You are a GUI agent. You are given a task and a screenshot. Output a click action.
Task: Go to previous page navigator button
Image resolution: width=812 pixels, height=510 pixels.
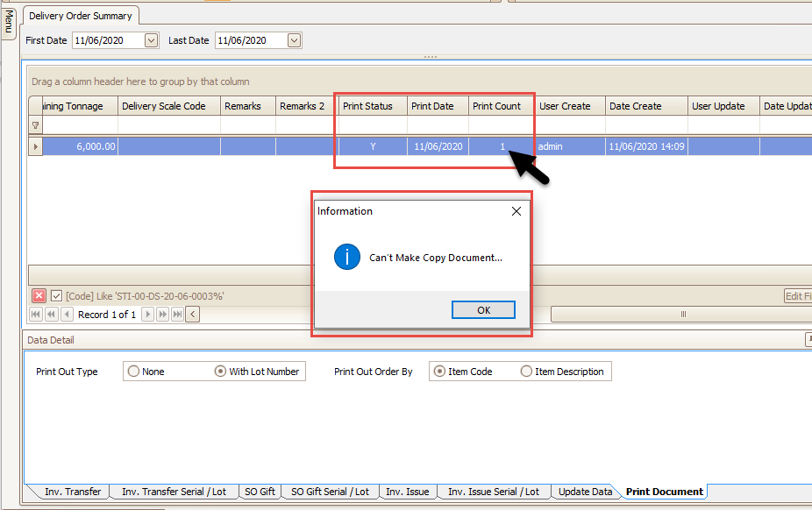[x=51, y=314]
